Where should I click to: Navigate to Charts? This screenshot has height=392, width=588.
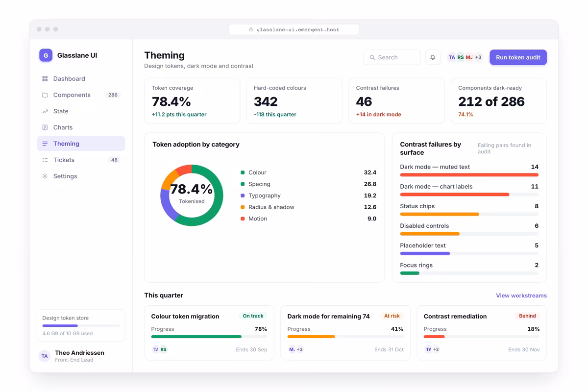[x=81, y=127]
